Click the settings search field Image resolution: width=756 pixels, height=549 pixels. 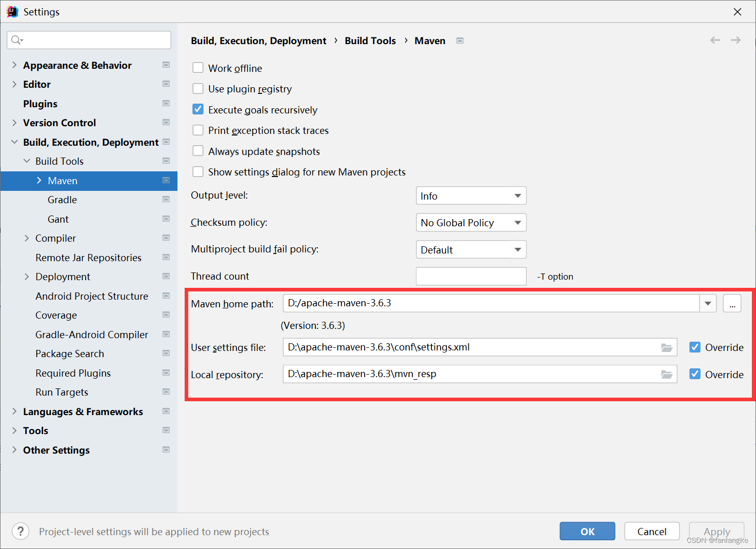pyautogui.click(x=89, y=40)
